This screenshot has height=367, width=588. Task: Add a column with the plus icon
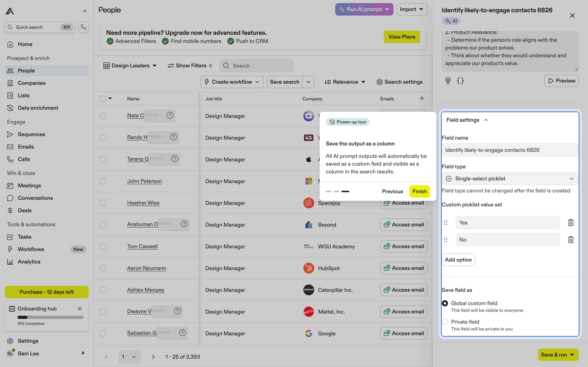click(422, 98)
